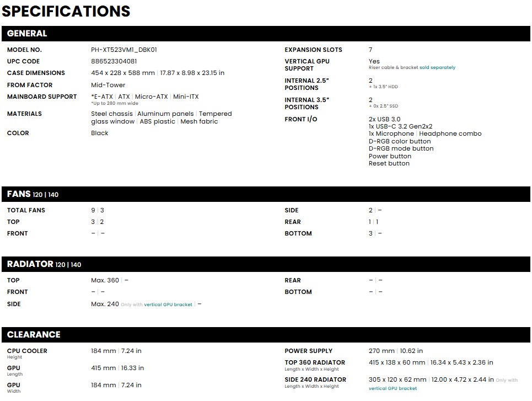Click 'vertical GPU bracket' link in Radiator section
532x401 pixels.
click(168, 304)
